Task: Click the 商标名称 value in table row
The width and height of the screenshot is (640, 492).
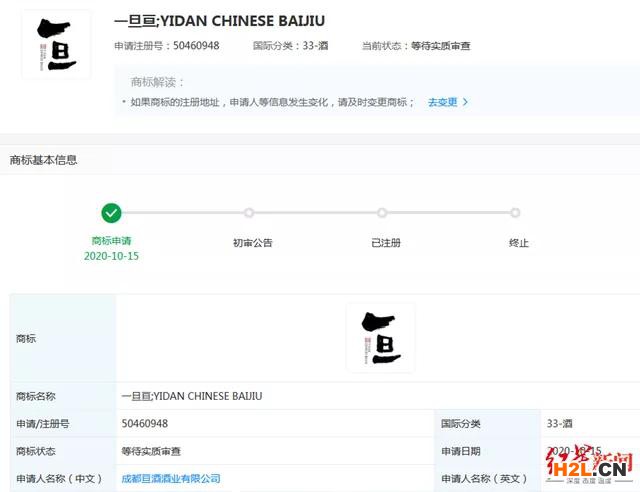Action: (192, 396)
